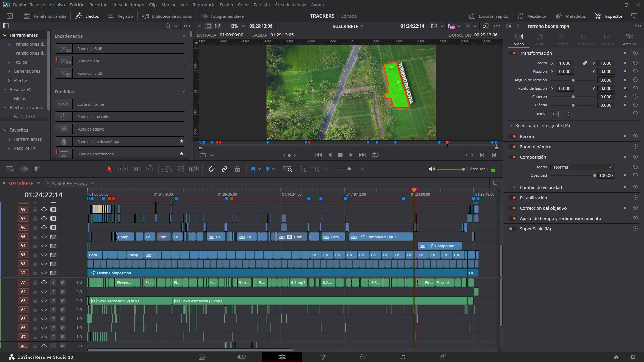
Task: Switch to SUSCRÍBETE copy timeline tab
Action: (x=69, y=183)
